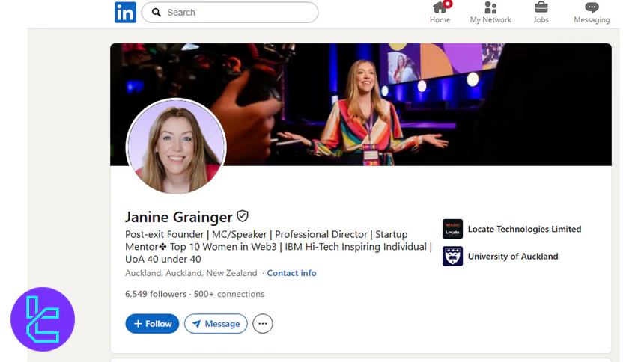Viewport: 644px width, 362px height.
Task: Expand the three-dot More actions menu
Action: pos(263,323)
